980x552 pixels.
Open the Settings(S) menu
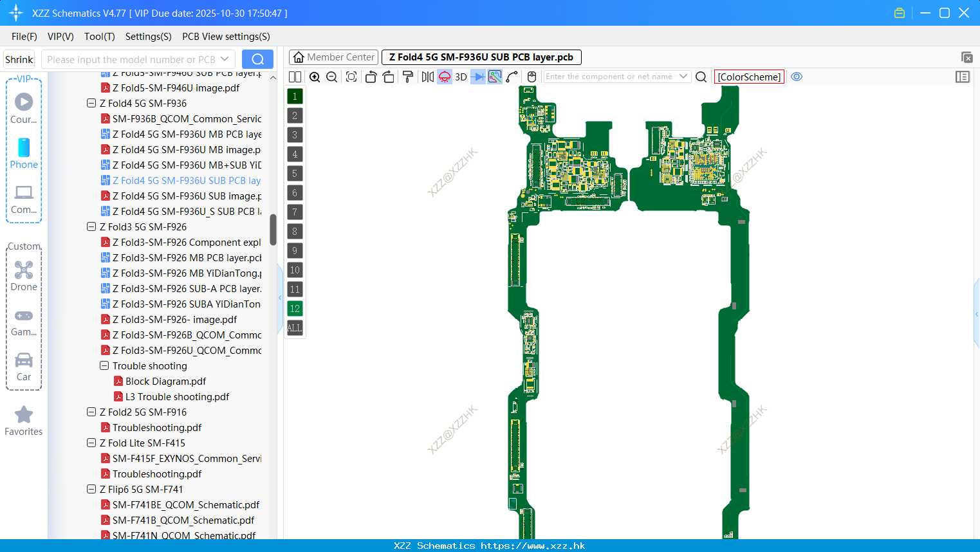(149, 37)
